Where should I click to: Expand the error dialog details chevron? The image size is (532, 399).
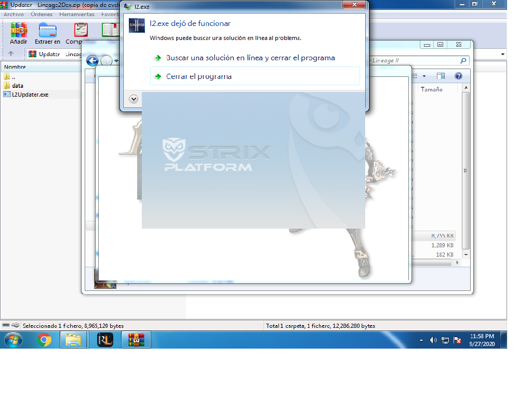tap(134, 99)
